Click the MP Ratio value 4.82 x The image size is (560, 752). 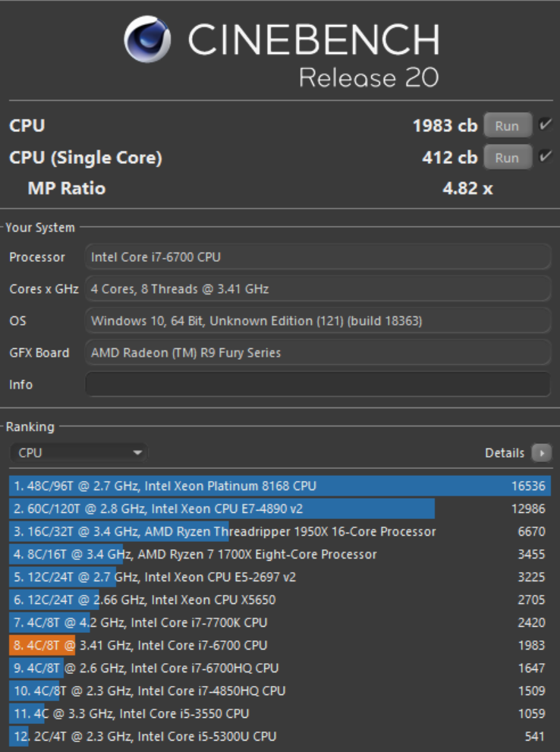click(x=467, y=188)
